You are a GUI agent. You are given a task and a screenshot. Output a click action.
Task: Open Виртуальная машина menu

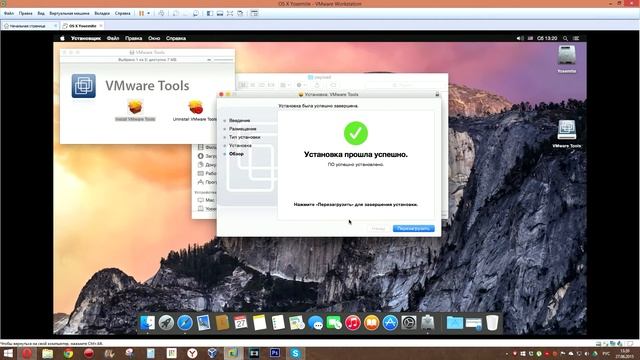click(x=69, y=13)
